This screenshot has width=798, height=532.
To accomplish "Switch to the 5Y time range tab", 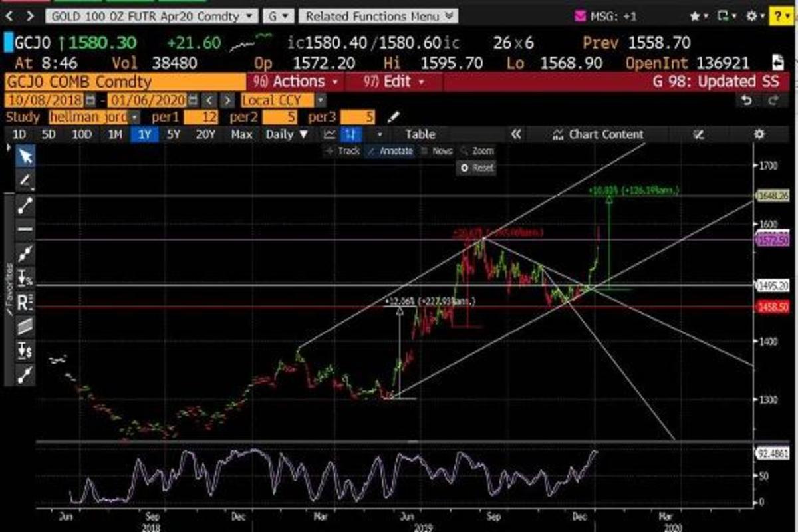I will (x=174, y=134).
